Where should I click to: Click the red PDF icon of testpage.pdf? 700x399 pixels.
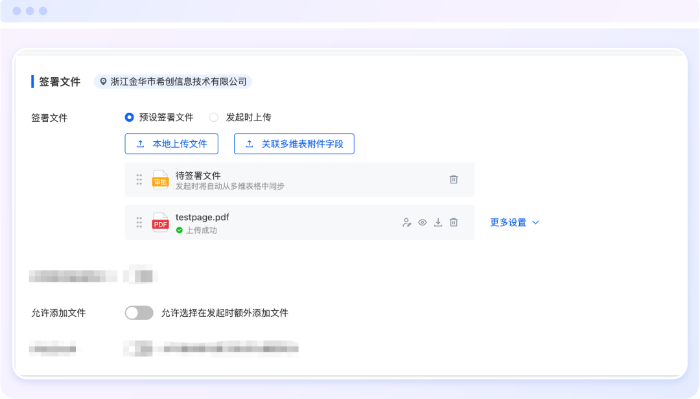[160, 222]
